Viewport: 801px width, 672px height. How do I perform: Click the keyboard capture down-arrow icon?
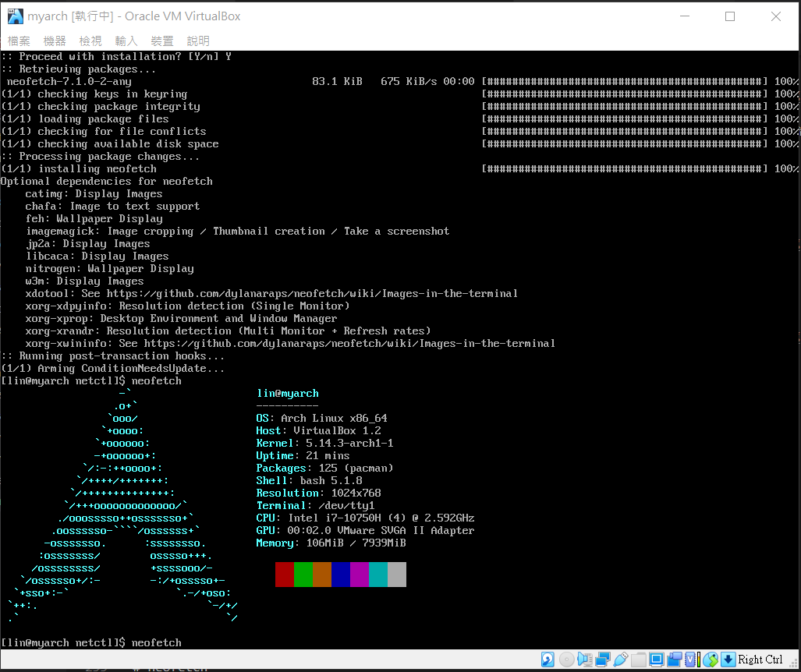pyautogui.click(x=728, y=660)
